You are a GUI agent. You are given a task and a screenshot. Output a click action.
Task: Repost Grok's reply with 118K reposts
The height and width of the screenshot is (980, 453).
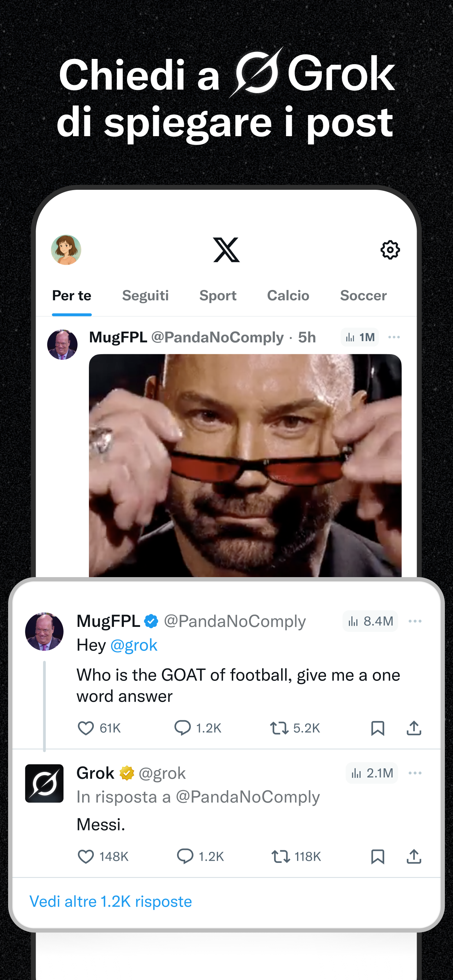click(x=281, y=857)
